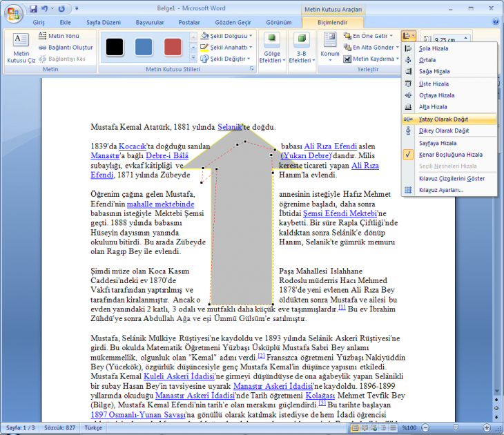This screenshot has width=504, height=435.
Task: Toggle Kılavuz Çizgilerini Göster
Action: coord(452,178)
